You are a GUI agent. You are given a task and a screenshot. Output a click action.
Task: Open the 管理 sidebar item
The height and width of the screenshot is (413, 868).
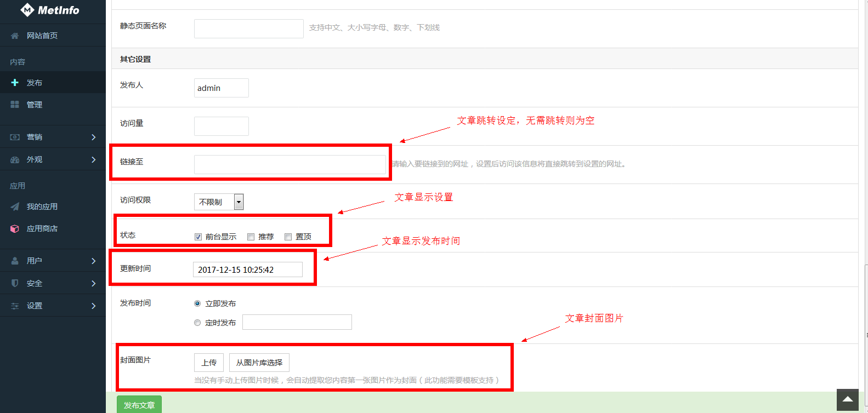53,105
